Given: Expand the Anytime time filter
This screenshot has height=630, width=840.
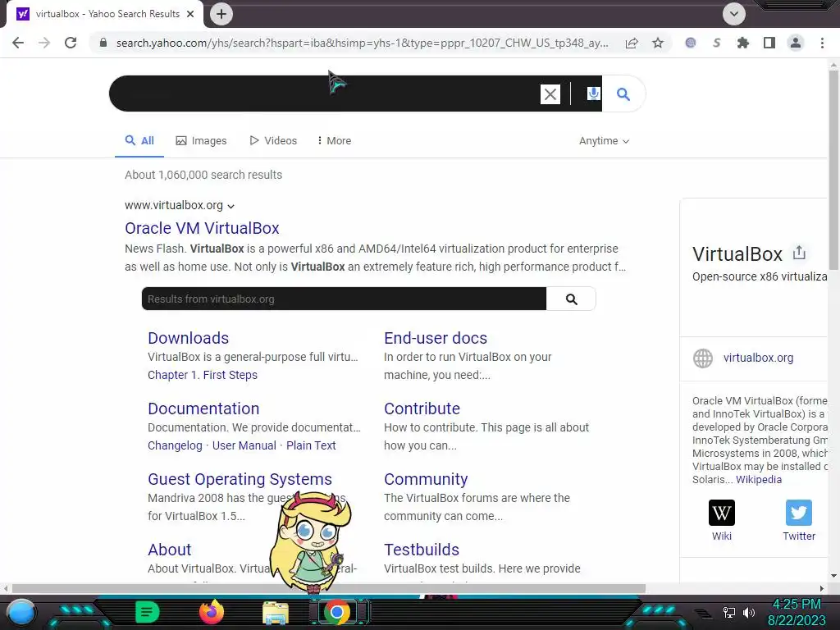Looking at the screenshot, I should pos(604,141).
